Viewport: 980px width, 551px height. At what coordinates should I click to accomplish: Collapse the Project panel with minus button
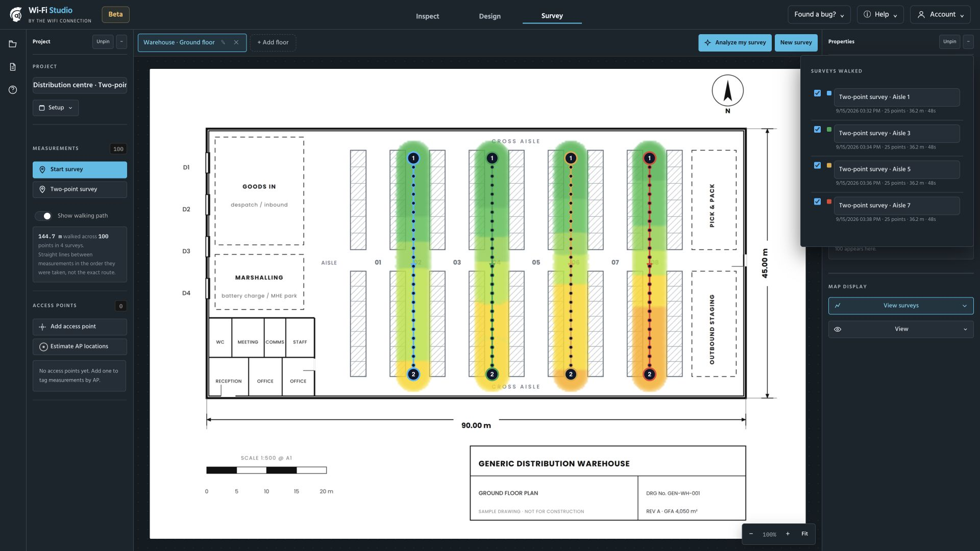(x=121, y=42)
